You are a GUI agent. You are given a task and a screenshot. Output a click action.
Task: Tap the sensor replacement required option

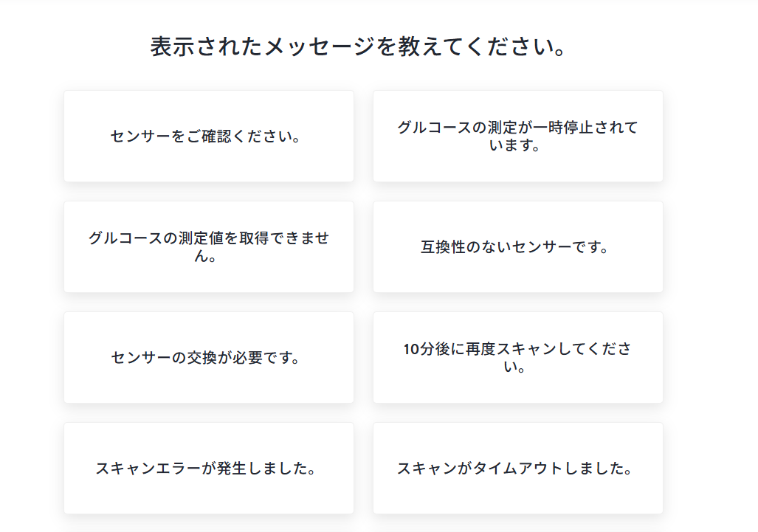pyautogui.click(x=208, y=358)
